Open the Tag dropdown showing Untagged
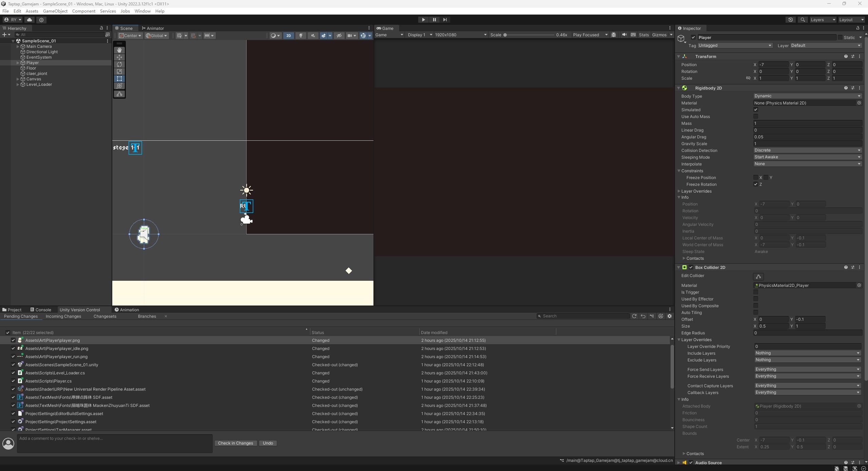 coord(734,45)
